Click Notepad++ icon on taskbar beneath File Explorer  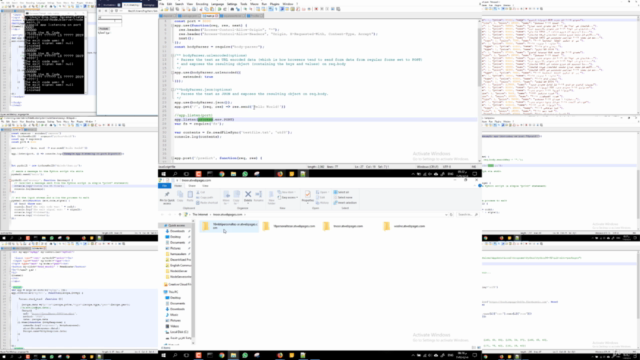pos(303,355)
